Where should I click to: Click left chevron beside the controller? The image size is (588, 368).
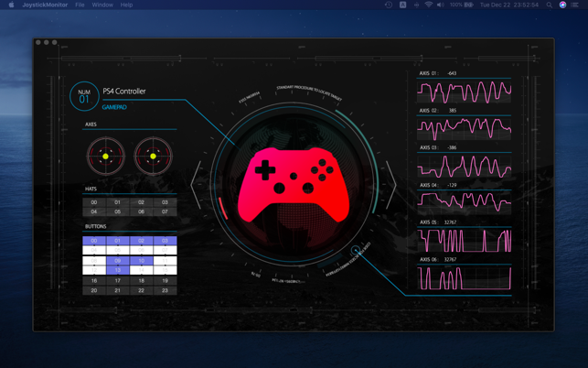(196, 185)
